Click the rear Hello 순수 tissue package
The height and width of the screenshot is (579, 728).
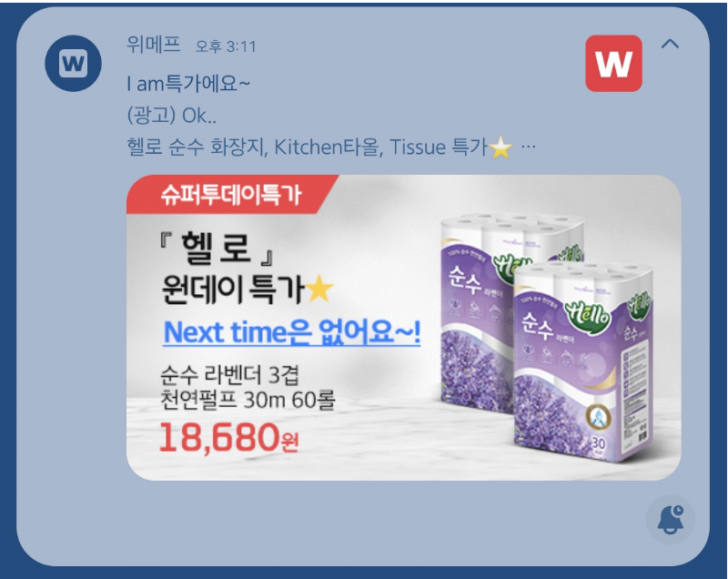point(479,313)
